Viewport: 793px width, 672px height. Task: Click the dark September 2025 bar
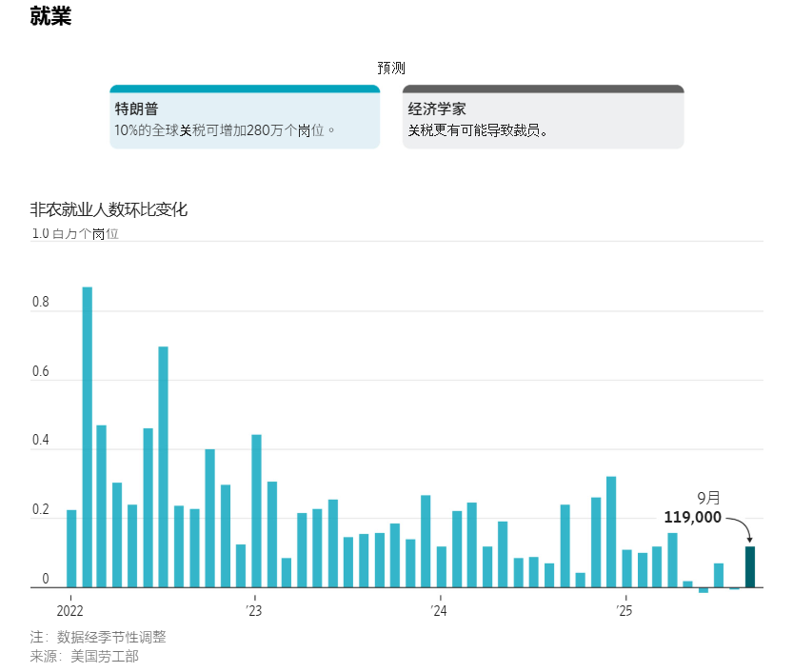pos(749,566)
